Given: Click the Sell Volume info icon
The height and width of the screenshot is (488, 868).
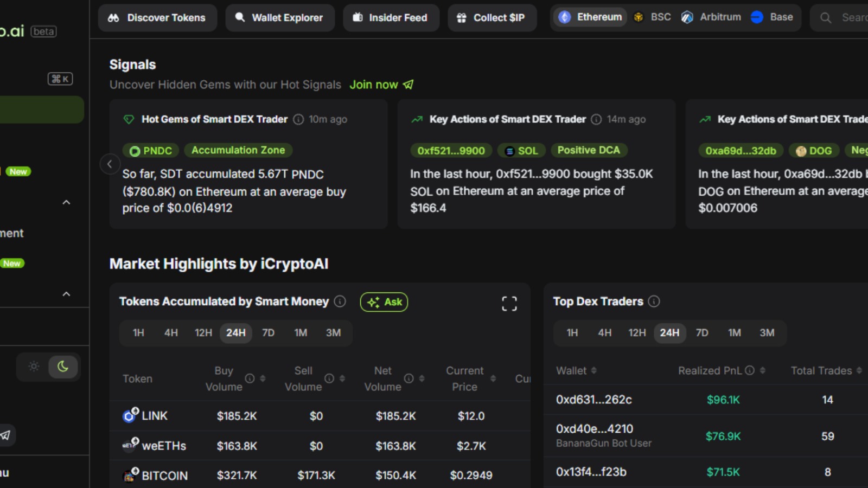Looking at the screenshot, I should point(329,378).
